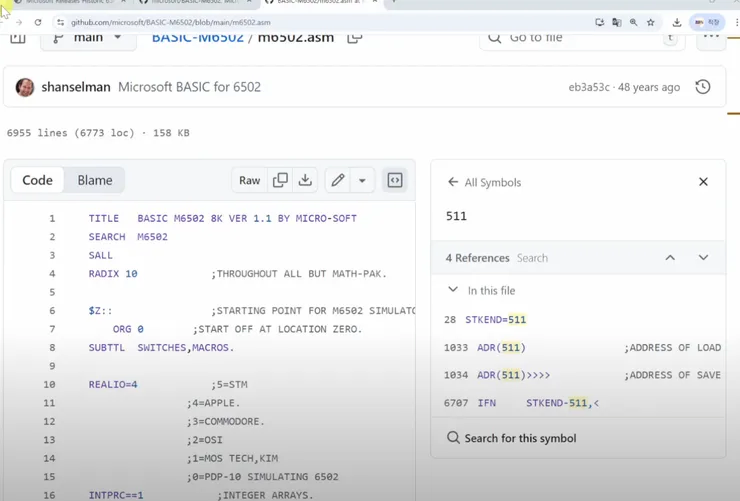
Task: View the file commit history
Action: pyautogui.click(x=703, y=87)
